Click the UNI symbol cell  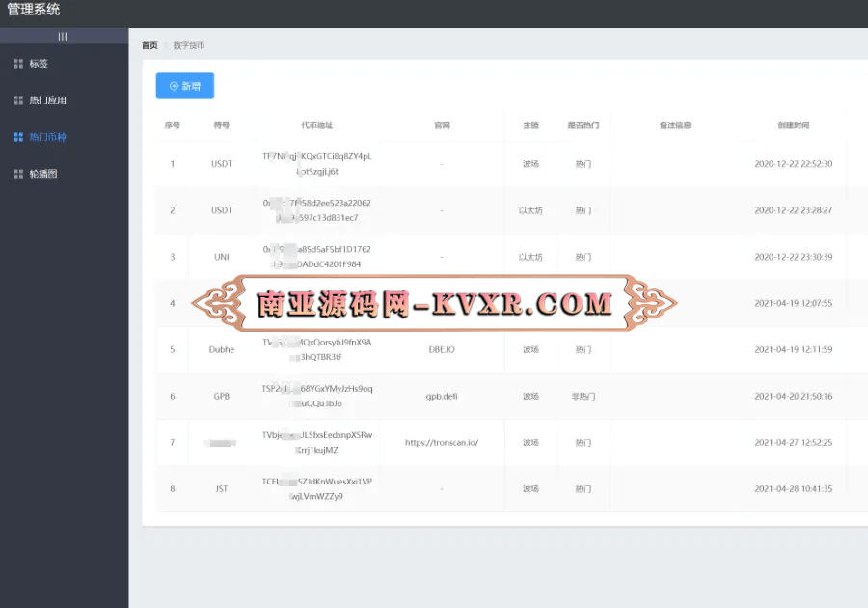click(222, 257)
